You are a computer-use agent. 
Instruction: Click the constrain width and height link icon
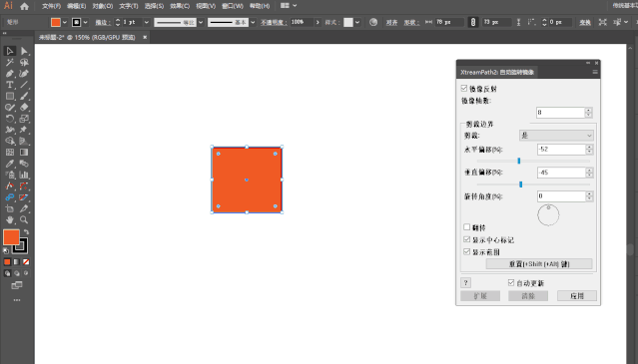pyautogui.click(x=473, y=22)
